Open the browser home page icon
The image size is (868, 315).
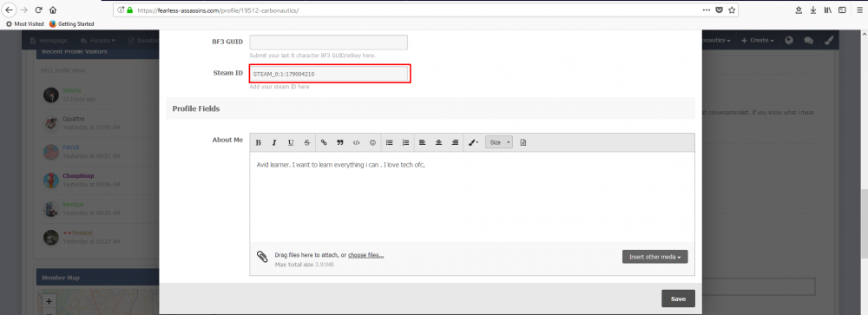53,10
